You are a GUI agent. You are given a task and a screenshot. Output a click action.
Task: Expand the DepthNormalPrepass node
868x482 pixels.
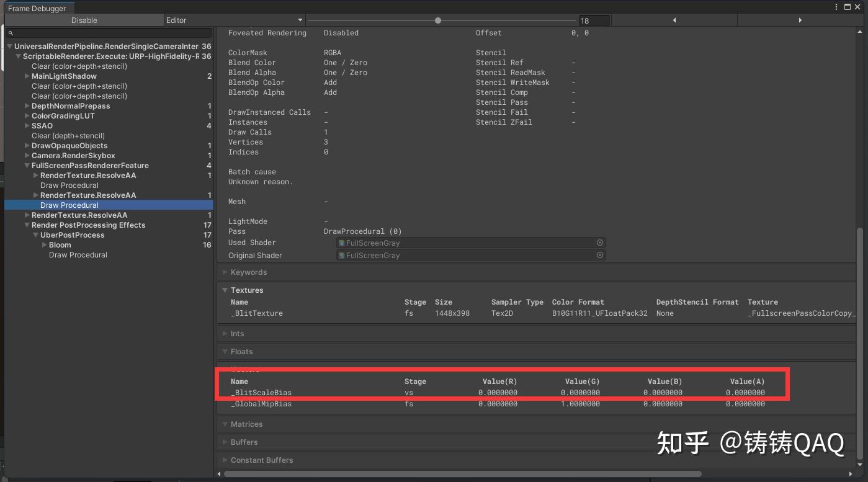click(x=27, y=106)
